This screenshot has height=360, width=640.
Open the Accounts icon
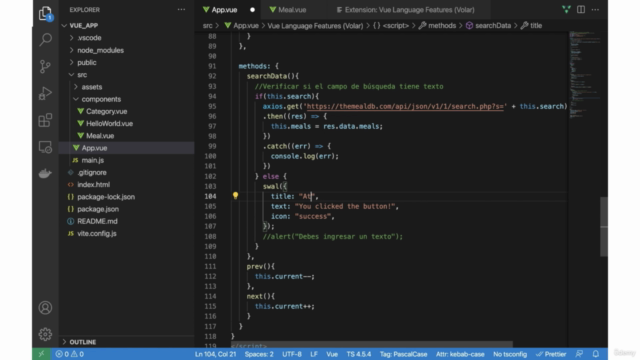pyautogui.click(x=45, y=308)
